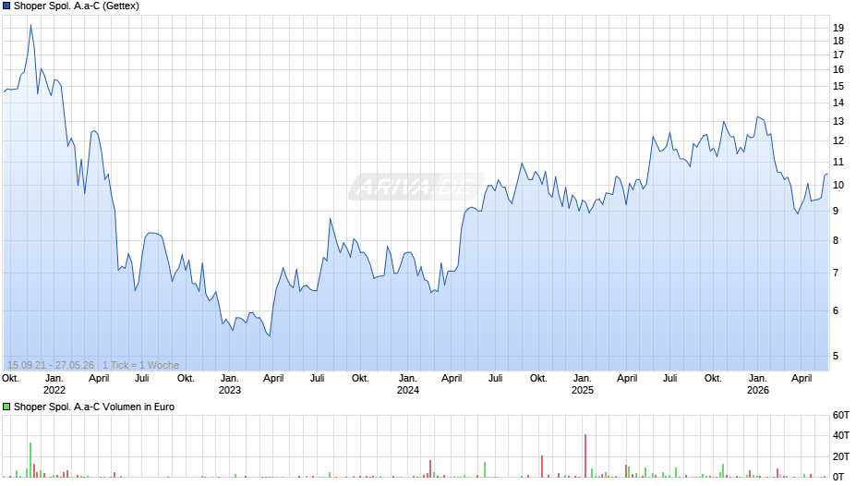Click the price axis label '8'
This screenshot has height=486, width=868.
tap(836, 240)
